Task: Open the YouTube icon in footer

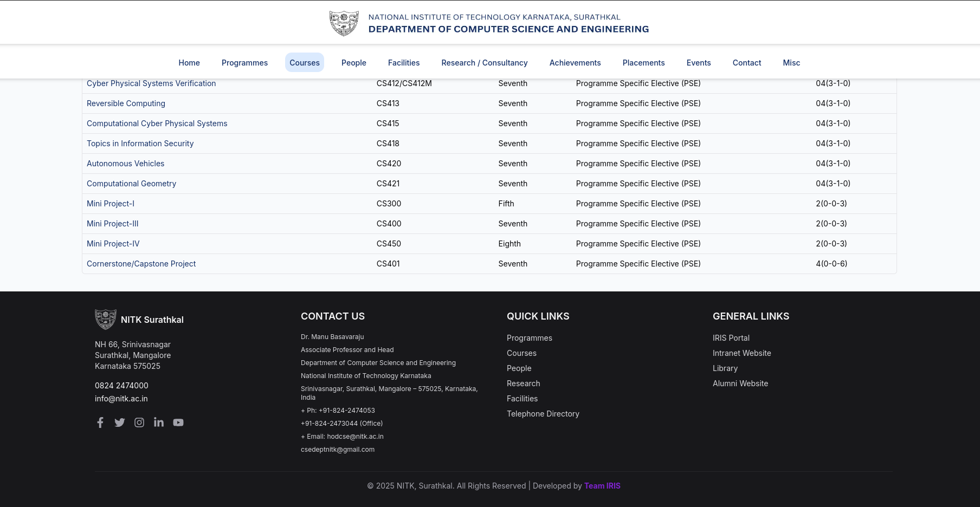Action: (178, 422)
